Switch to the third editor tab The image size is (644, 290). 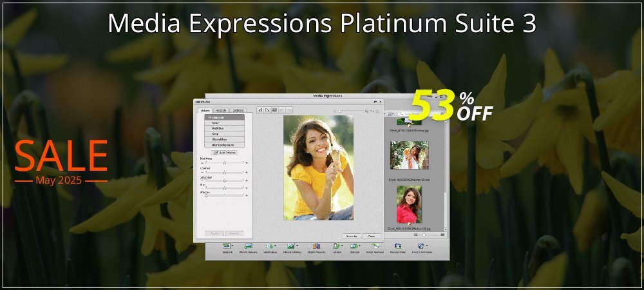click(238, 110)
